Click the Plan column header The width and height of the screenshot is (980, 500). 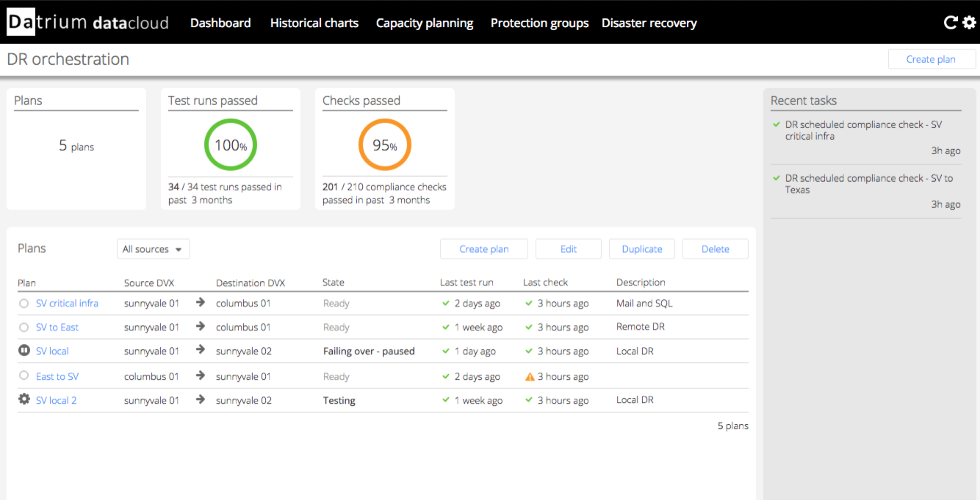27,283
